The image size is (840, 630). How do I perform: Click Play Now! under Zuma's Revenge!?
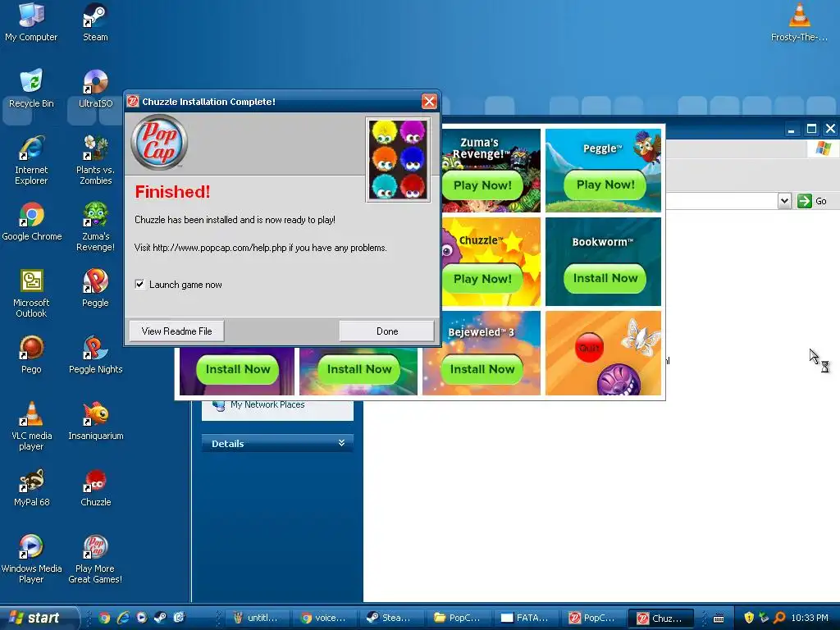(482, 185)
